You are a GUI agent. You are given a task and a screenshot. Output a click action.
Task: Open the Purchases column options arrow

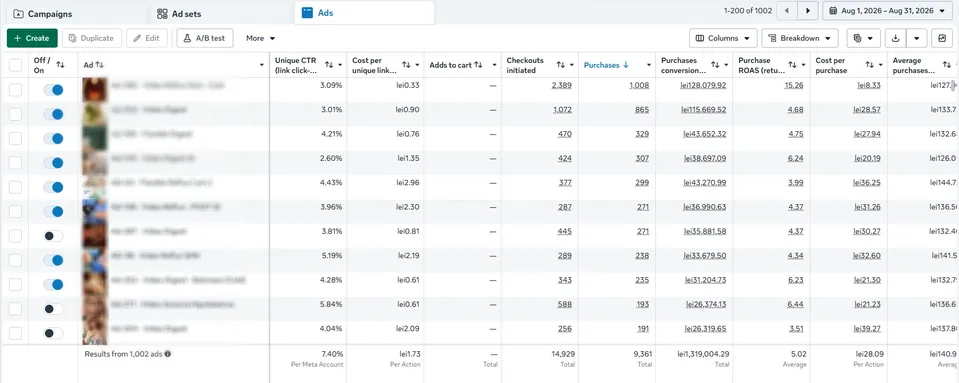[x=648, y=65]
